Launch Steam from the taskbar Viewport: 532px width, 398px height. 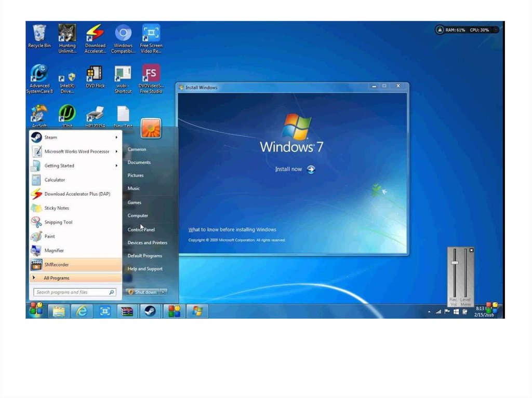149,311
